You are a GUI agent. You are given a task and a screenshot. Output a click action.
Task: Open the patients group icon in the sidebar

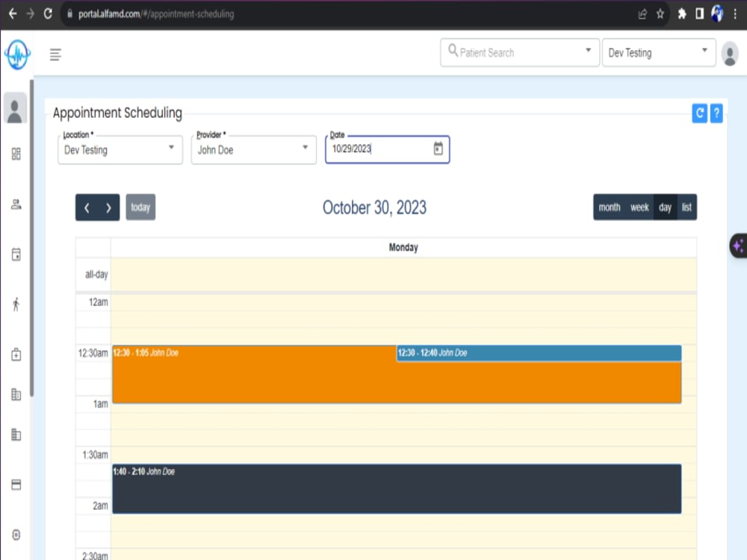(x=16, y=205)
